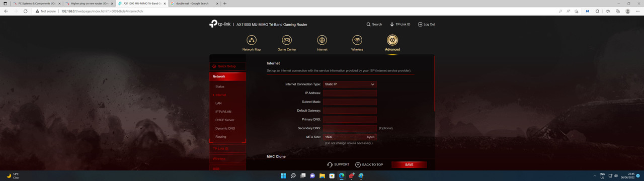Click the address bar URL
The height and width of the screenshot is (181, 644).
pyautogui.click(x=102, y=11)
